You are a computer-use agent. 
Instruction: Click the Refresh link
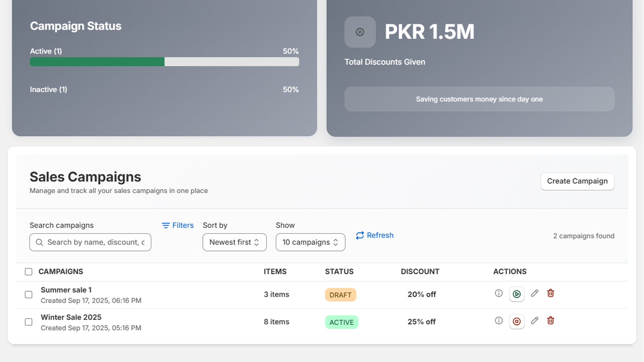pos(374,235)
